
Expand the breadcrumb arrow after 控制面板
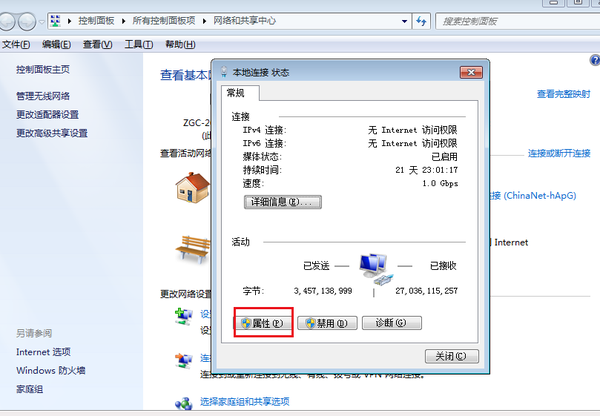click(x=123, y=21)
